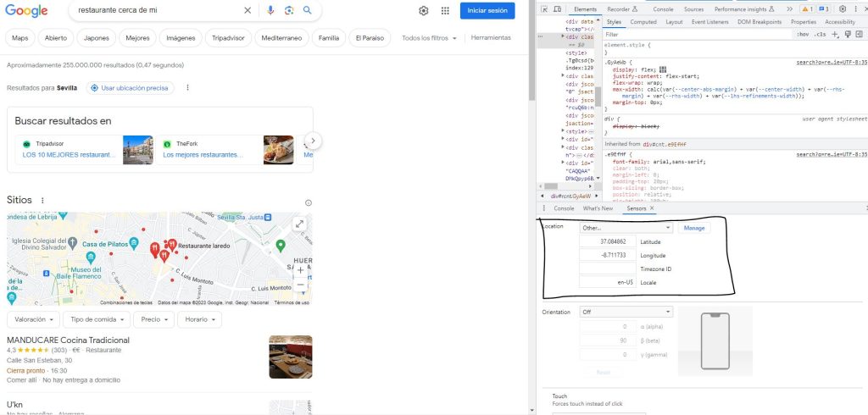The height and width of the screenshot is (415, 868).
Task: Open the Google apps grid
Action: [445, 11]
